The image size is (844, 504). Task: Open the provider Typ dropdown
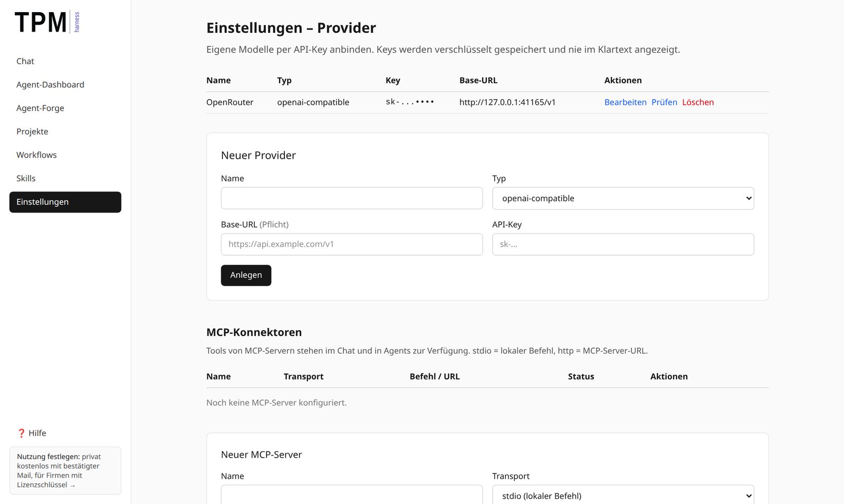click(623, 198)
